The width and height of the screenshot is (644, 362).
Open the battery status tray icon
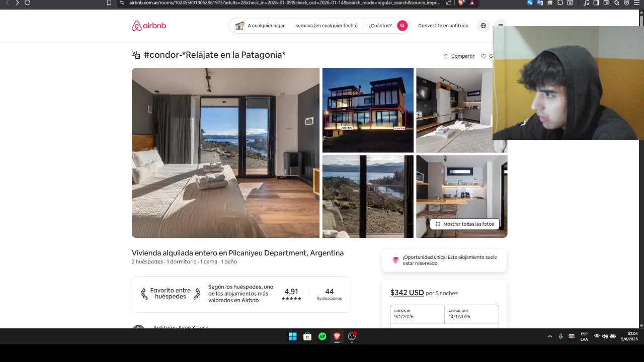613,336
